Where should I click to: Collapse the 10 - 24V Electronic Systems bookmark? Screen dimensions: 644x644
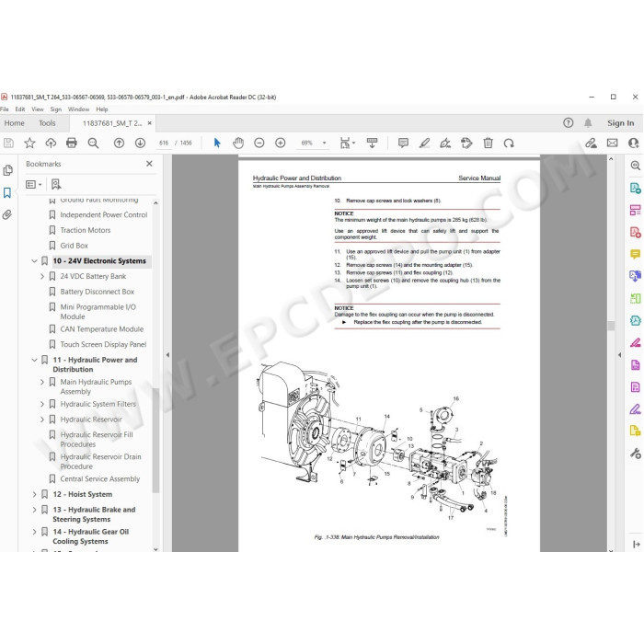(x=35, y=260)
